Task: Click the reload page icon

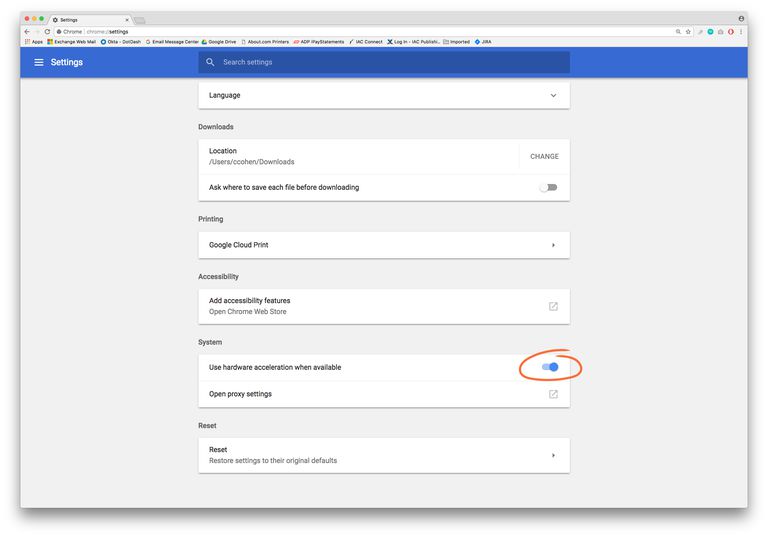Action: tap(46, 32)
